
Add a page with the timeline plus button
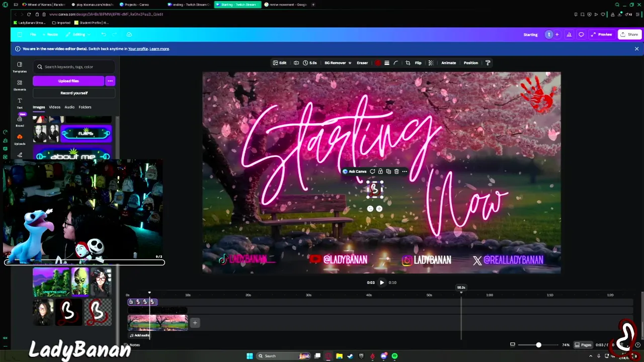(x=195, y=323)
